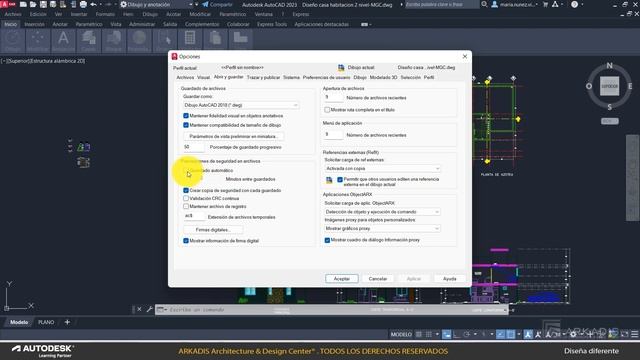Switch to the Archivos tab in Opciones
Screen dimensions: 640x360
click(x=185, y=78)
